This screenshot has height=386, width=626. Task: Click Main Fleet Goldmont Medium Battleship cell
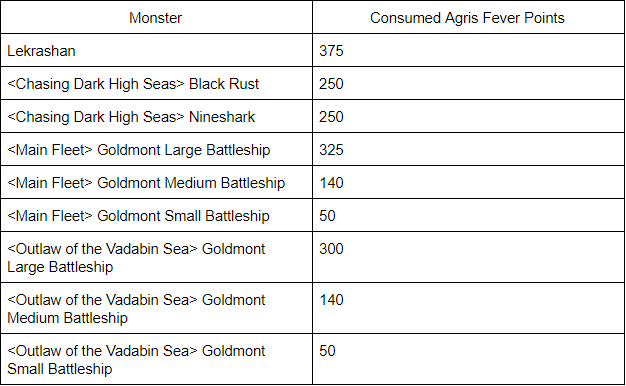tap(156, 182)
